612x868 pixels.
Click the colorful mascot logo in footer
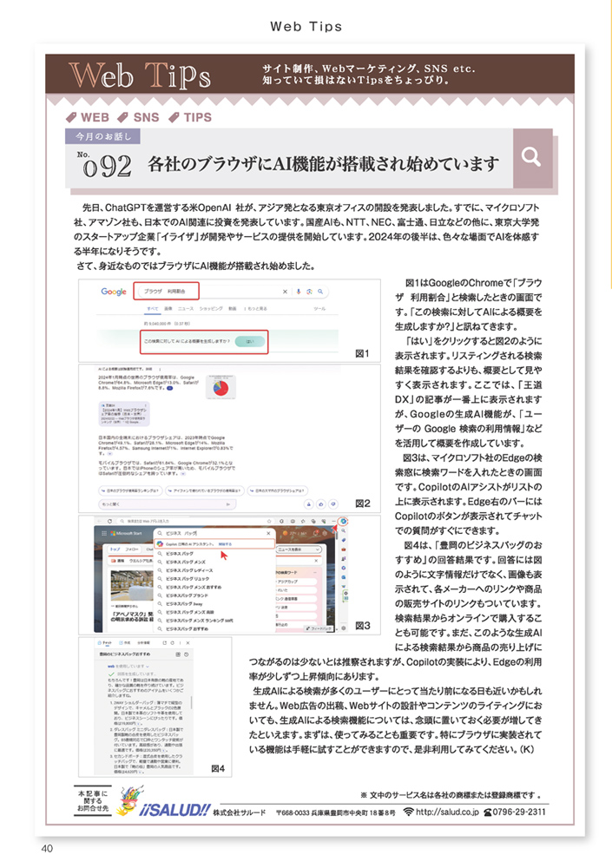[129, 800]
